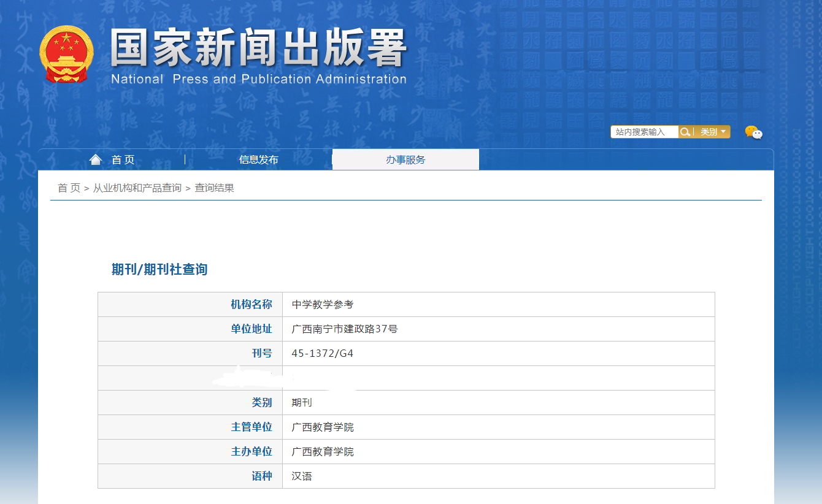This screenshot has width=822, height=504.
Task: Click the 期刊 value in the table's 类别 row
Action: coord(302,403)
